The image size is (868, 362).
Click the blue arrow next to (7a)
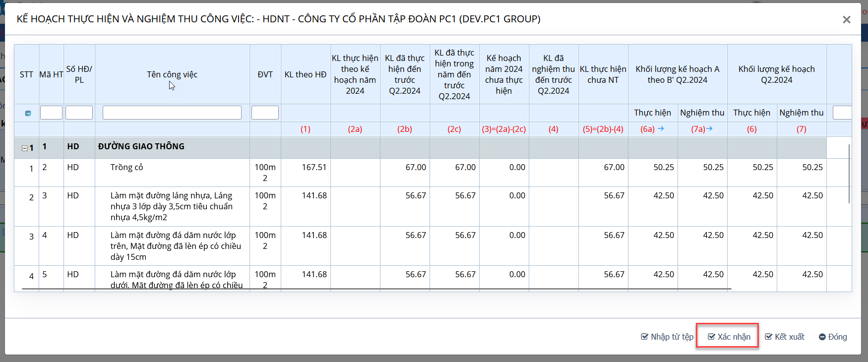[x=709, y=129]
